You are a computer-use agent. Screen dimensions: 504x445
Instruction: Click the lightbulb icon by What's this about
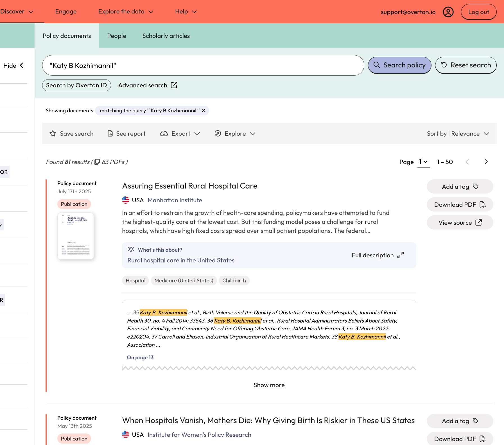point(131,249)
